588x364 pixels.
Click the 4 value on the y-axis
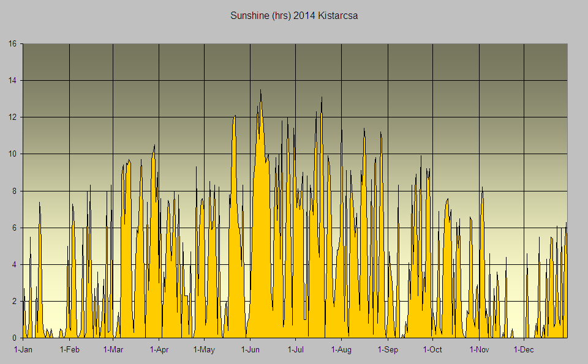(14, 264)
